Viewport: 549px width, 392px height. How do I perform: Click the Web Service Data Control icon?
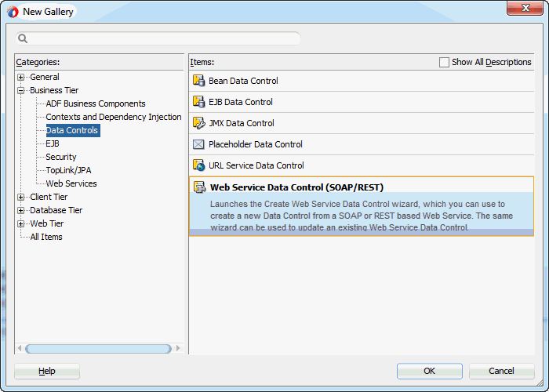(x=200, y=187)
